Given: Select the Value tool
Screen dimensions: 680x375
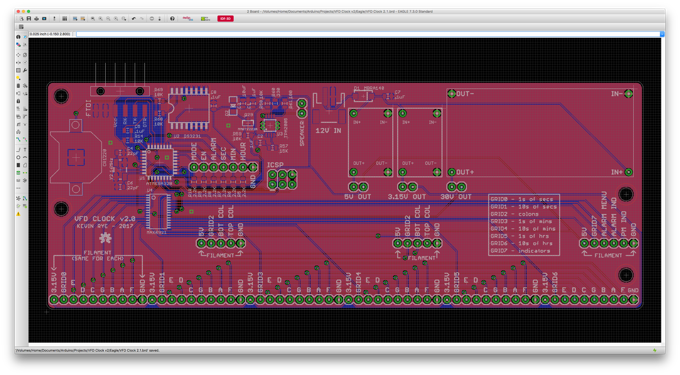Looking at the screenshot, I should [25, 109].
